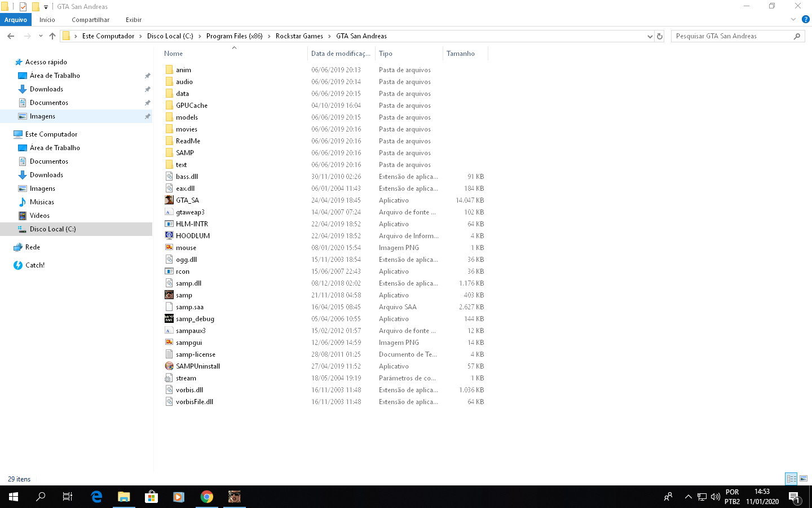Open Catch! in the navigation pane
Viewport: 812px width, 508px height.
coord(35,265)
